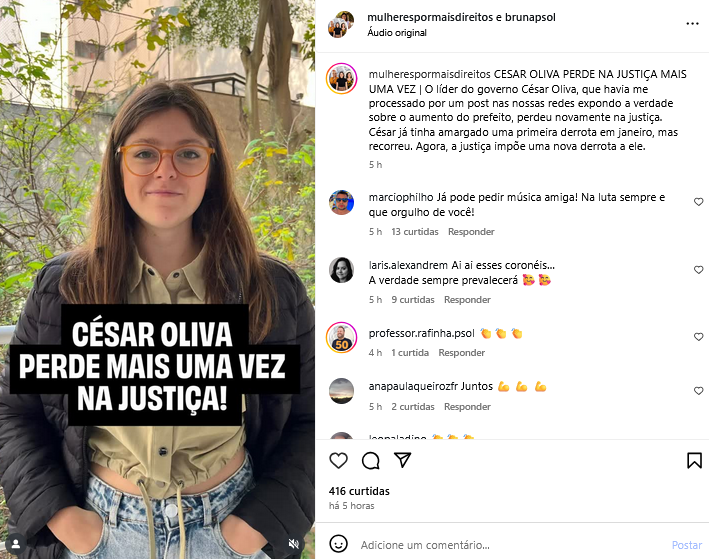709x559 pixels.
Task: Open the emoji picker smiley icon
Action: coord(338,544)
